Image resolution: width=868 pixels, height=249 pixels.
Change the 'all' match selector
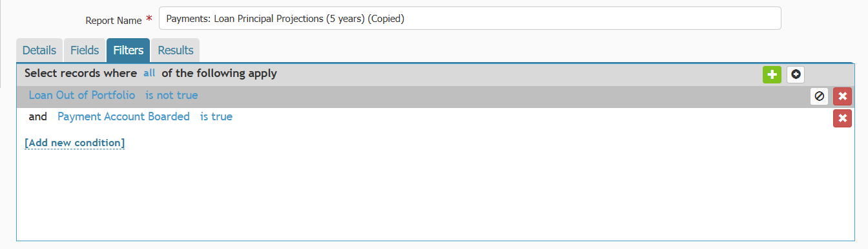(x=149, y=74)
